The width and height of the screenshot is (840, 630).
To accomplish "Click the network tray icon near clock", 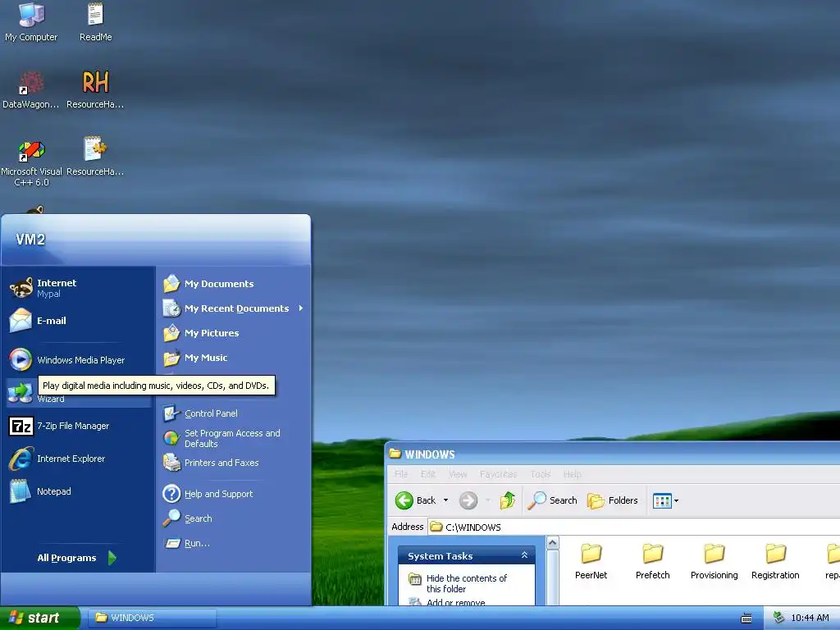I will pyautogui.click(x=778, y=618).
